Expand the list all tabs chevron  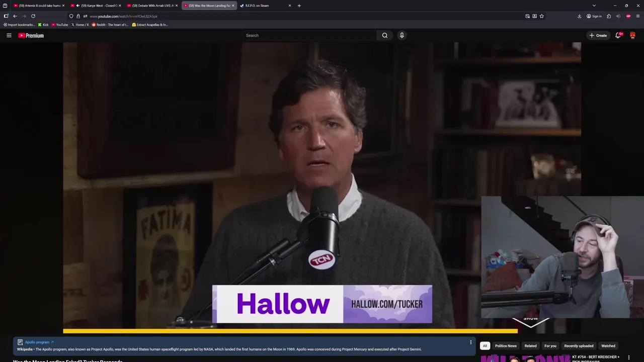[594, 6]
